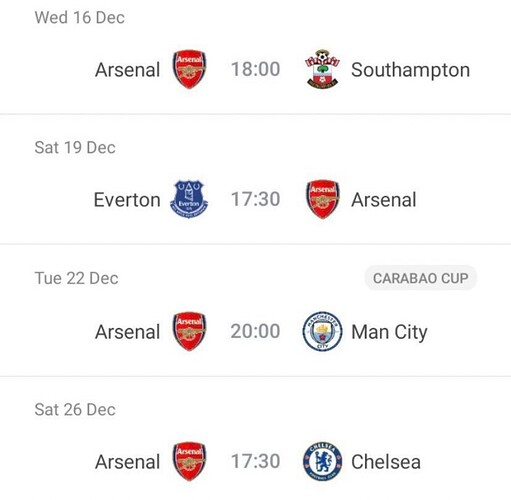Click Arsenal crest in the Everton fixture
The height and width of the screenshot is (500, 511).
pyautogui.click(x=323, y=199)
